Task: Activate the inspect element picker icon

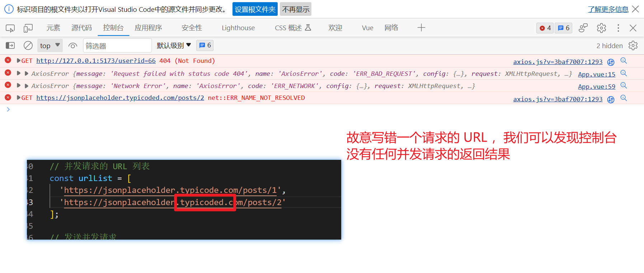Action: pos(10,28)
